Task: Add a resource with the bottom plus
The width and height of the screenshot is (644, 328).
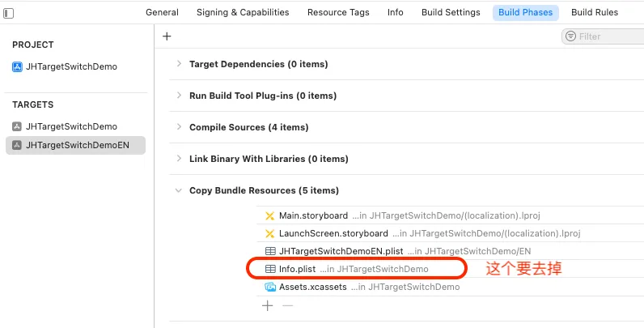Action: pyautogui.click(x=268, y=305)
